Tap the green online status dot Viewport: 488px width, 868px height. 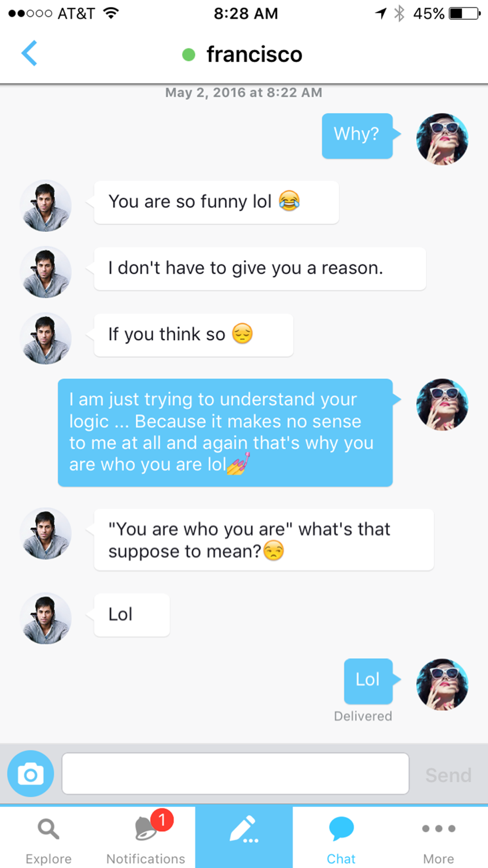[x=188, y=55]
